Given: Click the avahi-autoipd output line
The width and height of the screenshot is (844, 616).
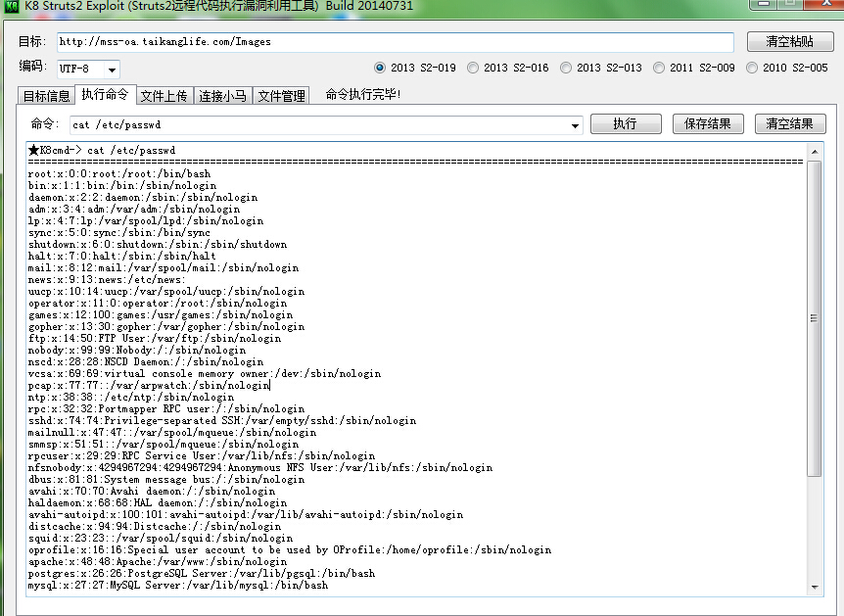Looking at the screenshot, I should tap(246, 515).
